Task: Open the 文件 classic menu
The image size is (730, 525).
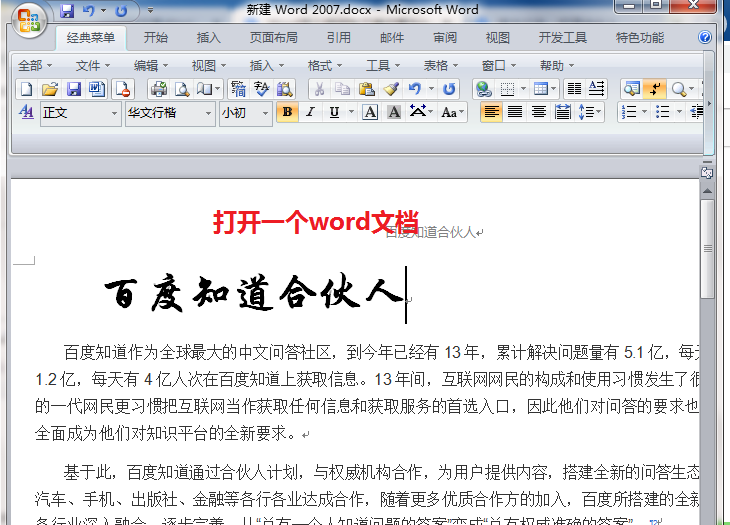Action: point(93,66)
